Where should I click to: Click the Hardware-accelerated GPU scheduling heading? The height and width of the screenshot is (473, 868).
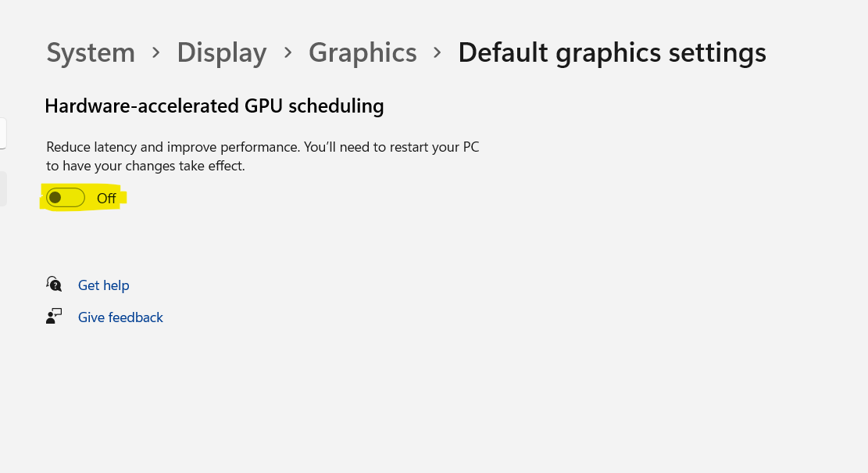(214, 106)
